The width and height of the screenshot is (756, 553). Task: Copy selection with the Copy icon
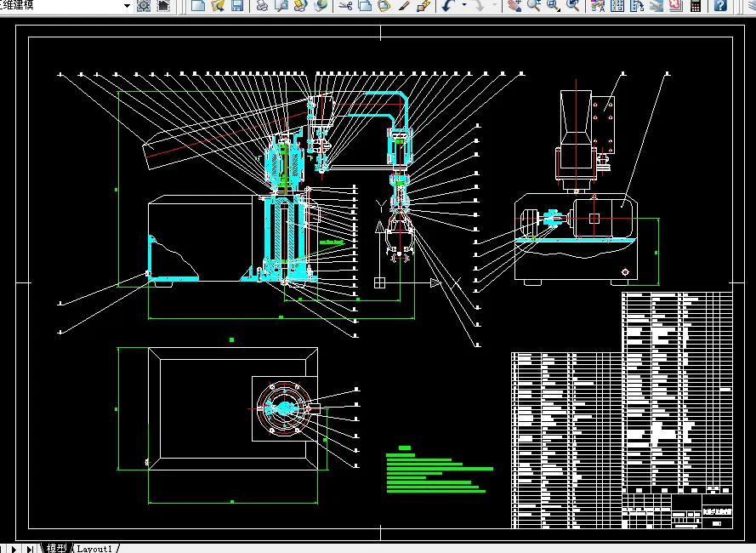365,6
